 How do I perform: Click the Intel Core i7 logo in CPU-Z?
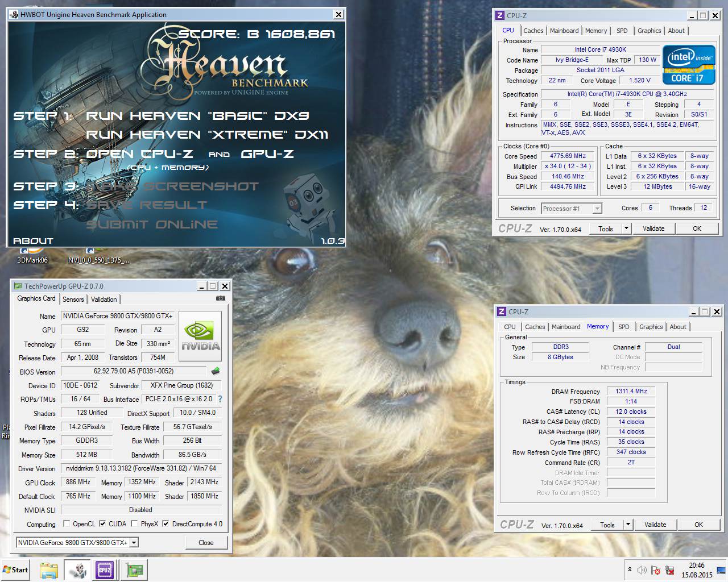689,65
